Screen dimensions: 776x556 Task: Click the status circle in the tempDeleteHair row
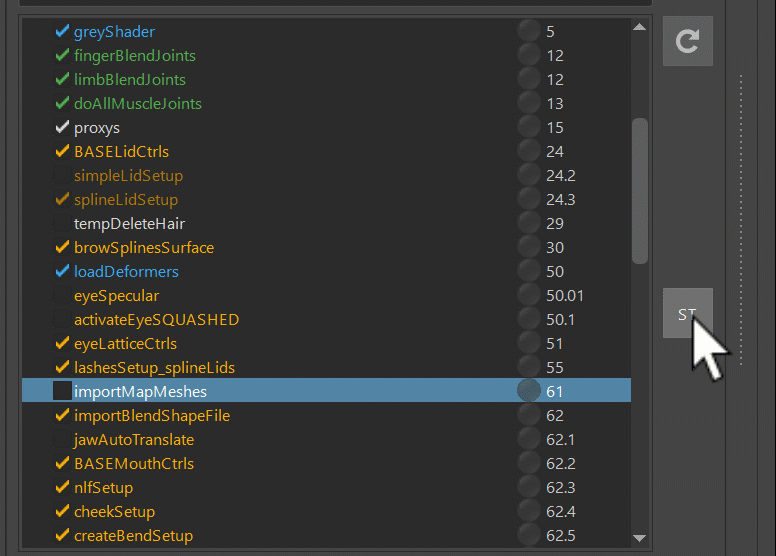(x=529, y=223)
